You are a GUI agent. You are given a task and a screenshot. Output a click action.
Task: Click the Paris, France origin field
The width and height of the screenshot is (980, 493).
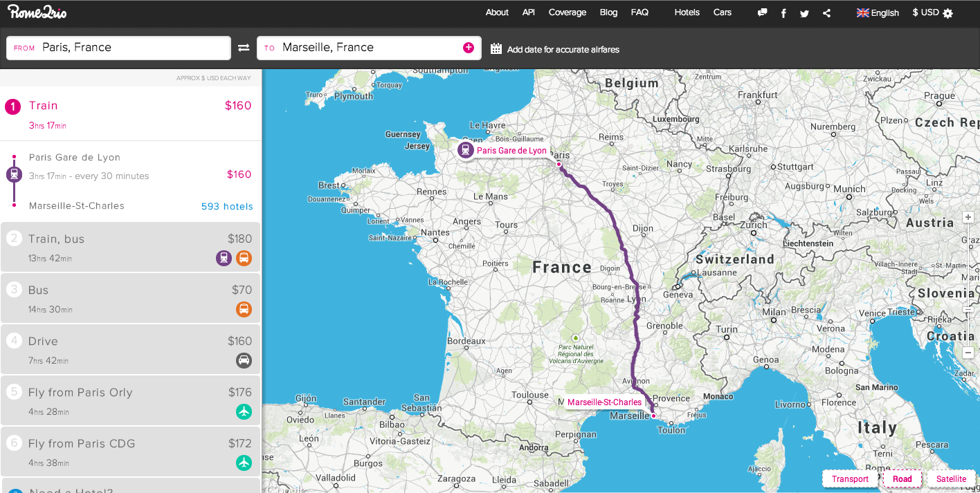(118, 48)
